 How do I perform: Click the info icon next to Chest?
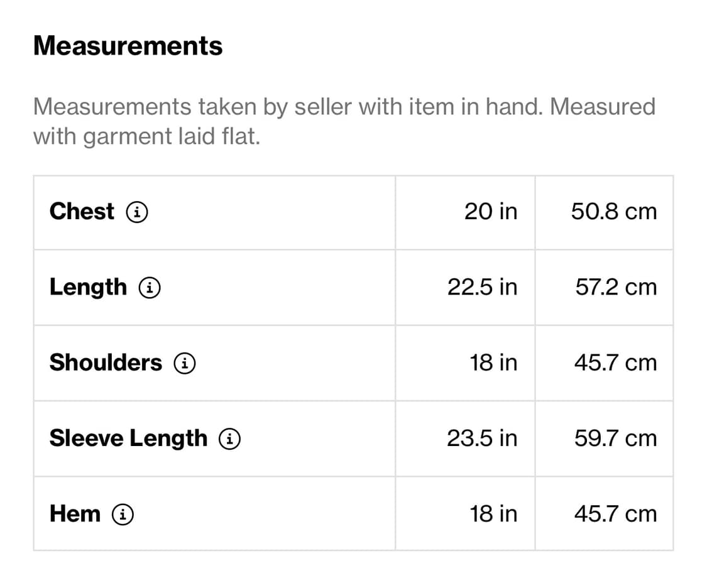click(x=137, y=212)
